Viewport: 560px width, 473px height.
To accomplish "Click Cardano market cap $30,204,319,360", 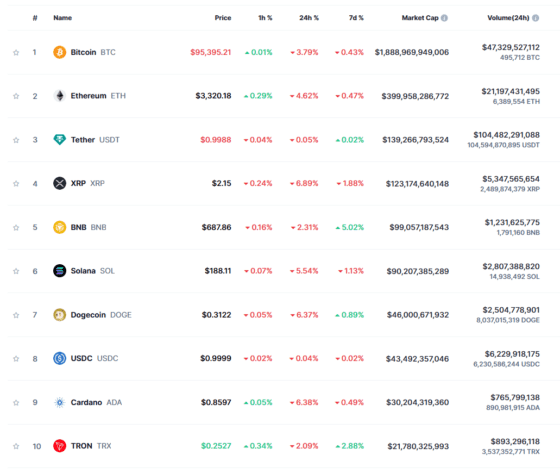I will (418, 402).
